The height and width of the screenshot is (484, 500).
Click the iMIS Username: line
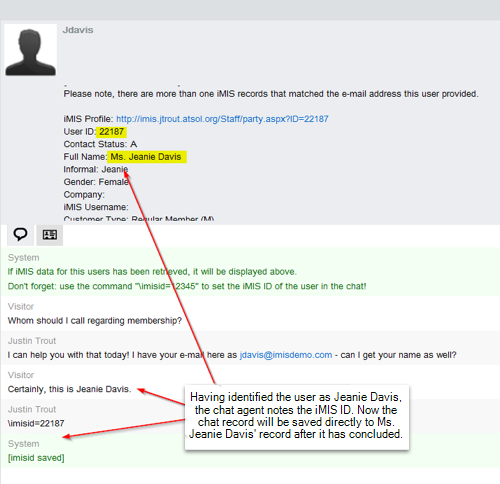point(96,207)
